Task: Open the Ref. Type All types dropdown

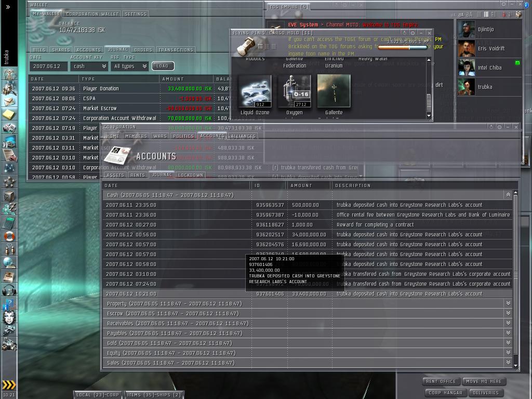Action: point(130,66)
